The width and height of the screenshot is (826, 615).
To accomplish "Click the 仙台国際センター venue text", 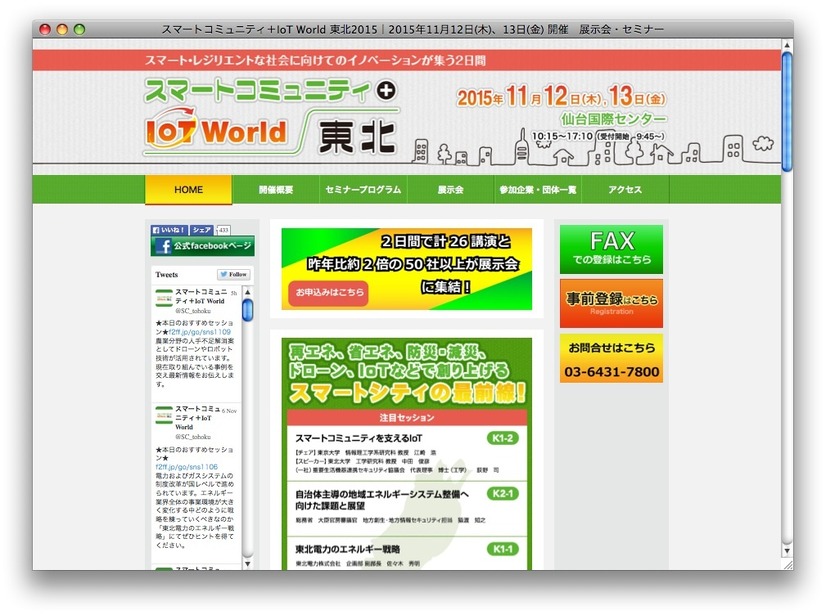I will [x=613, y=119].
